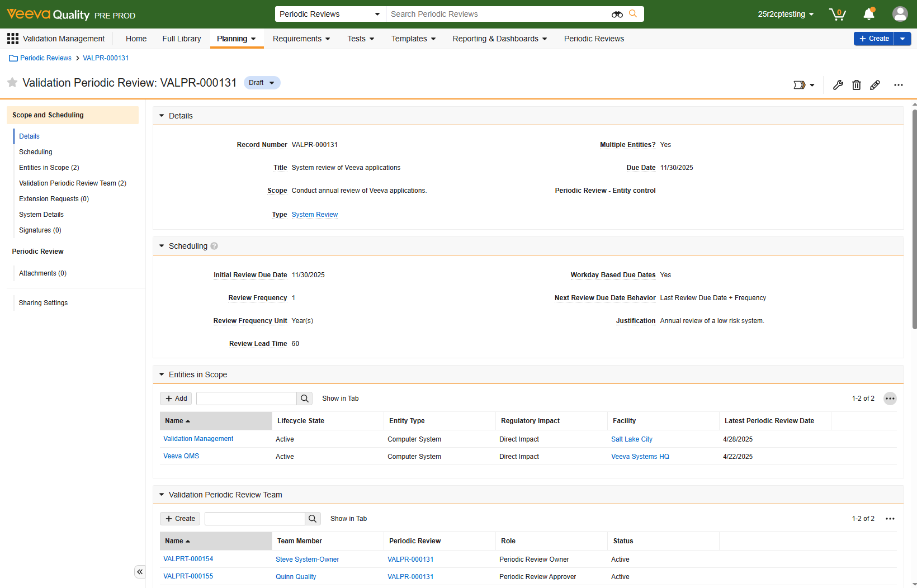Click the Periodic Reviews breadcrumb folder icon
Image resolution: width=917 pixels, height=588 pixels.
pyautogui.click(x=13, y=58)
